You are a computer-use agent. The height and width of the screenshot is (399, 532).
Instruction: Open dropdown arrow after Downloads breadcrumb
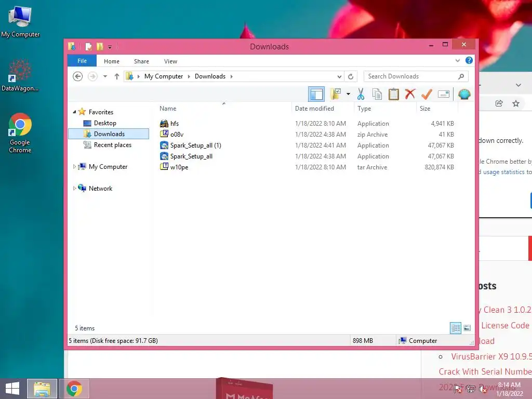(x=231, y=76)
